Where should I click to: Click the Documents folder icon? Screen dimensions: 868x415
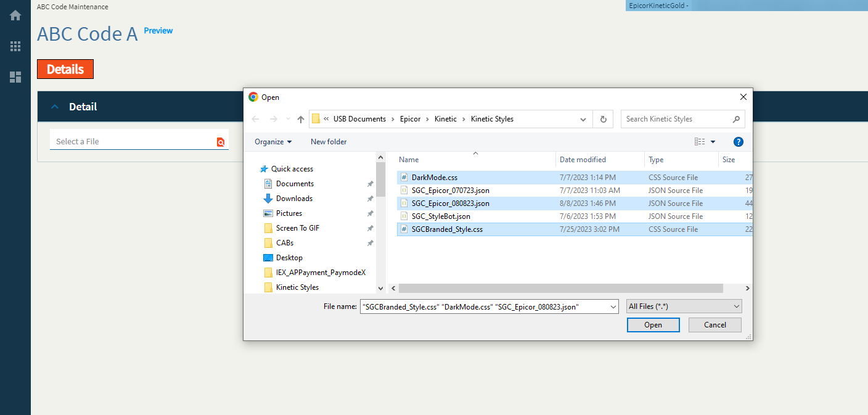click(268, 184)
